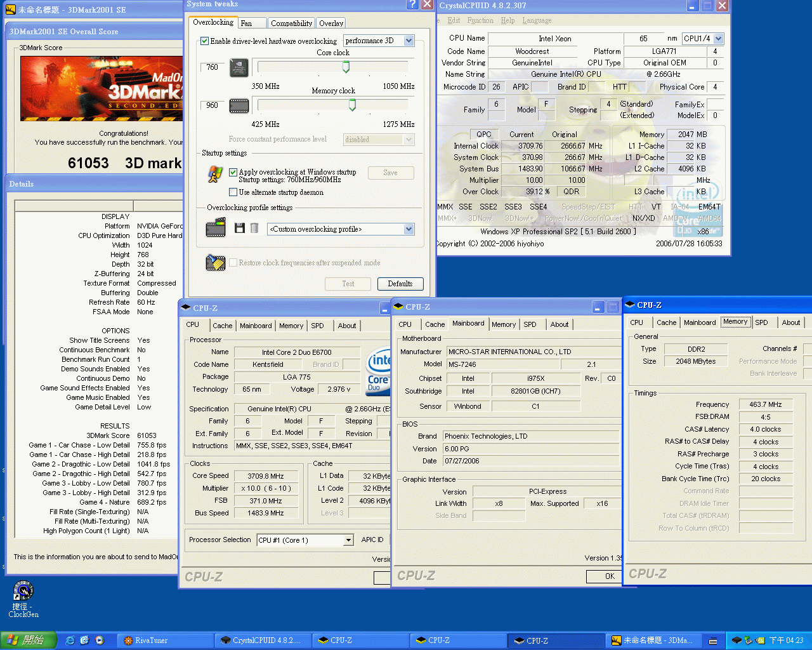Click the Bus Speed value 1483.9 MHz
812x650 pixels.
click(266, 513)
